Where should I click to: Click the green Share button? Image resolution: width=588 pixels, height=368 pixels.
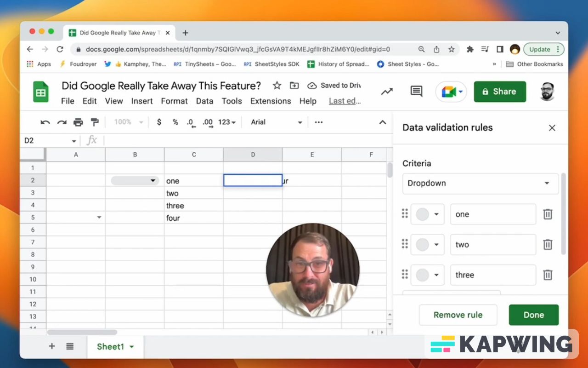coord(500,92)
